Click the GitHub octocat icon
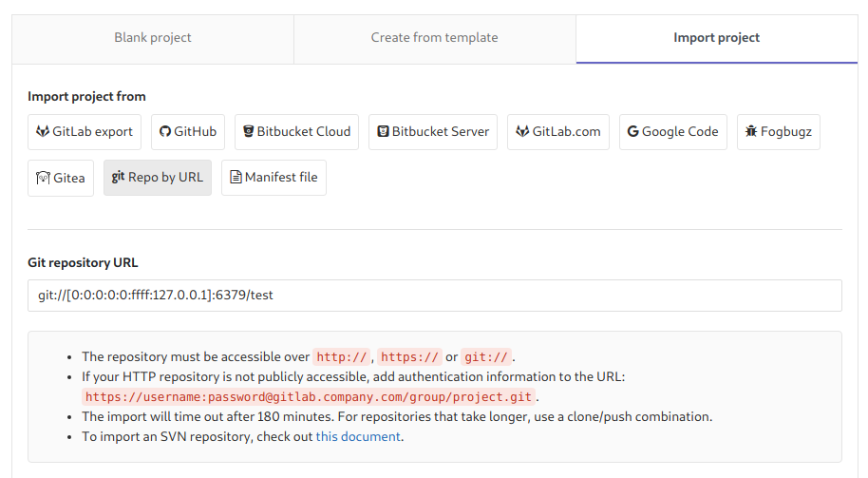 [165, 131]
